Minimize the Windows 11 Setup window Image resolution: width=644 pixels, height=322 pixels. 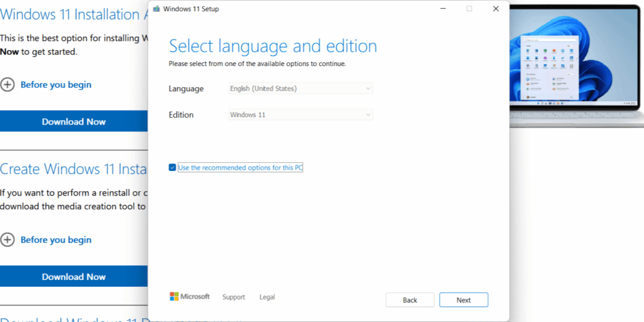click(x=442, y=9)
